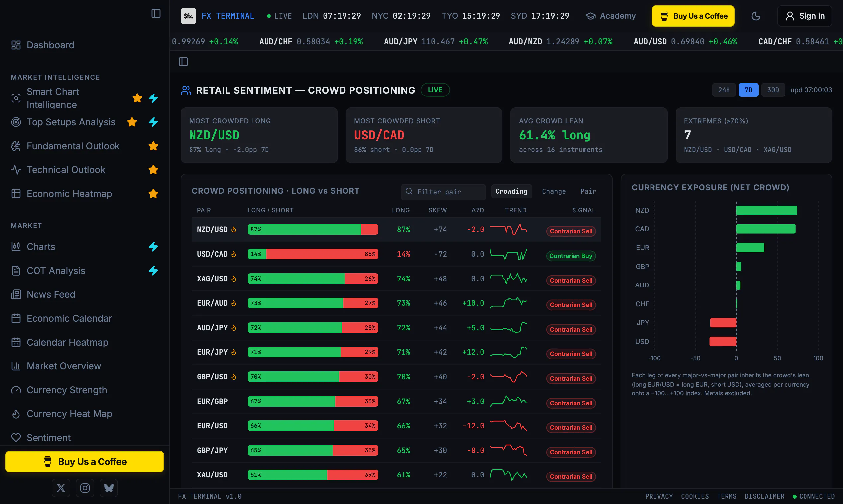Sort table by Change

(554, 191)
